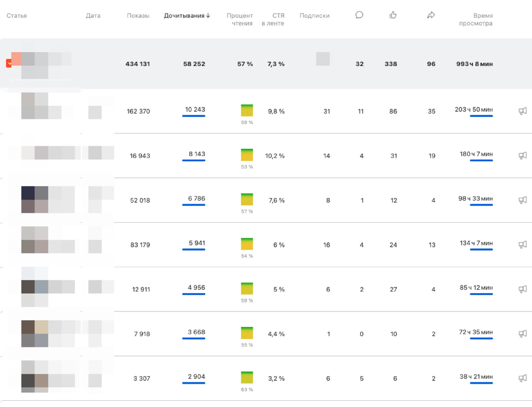The width and height of the screenshot is (532, 407).
Task: Click the shares arrow column icon
Action: click(431, 15)
